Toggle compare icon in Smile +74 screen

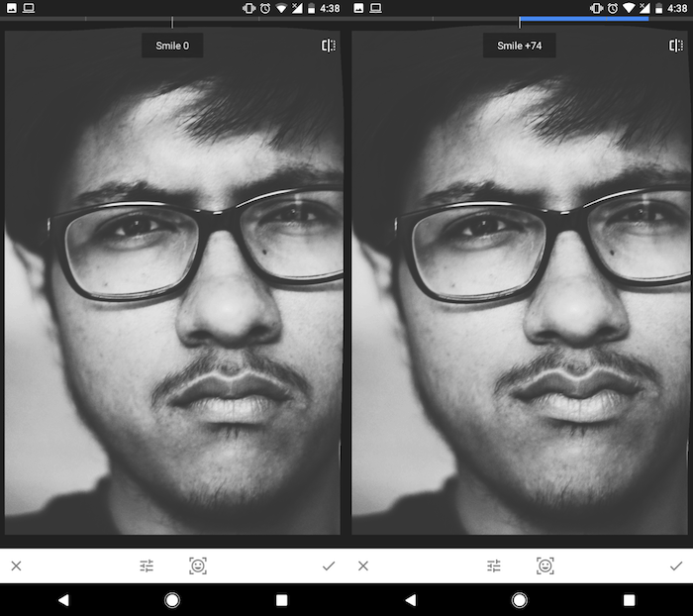coord(676,46)
